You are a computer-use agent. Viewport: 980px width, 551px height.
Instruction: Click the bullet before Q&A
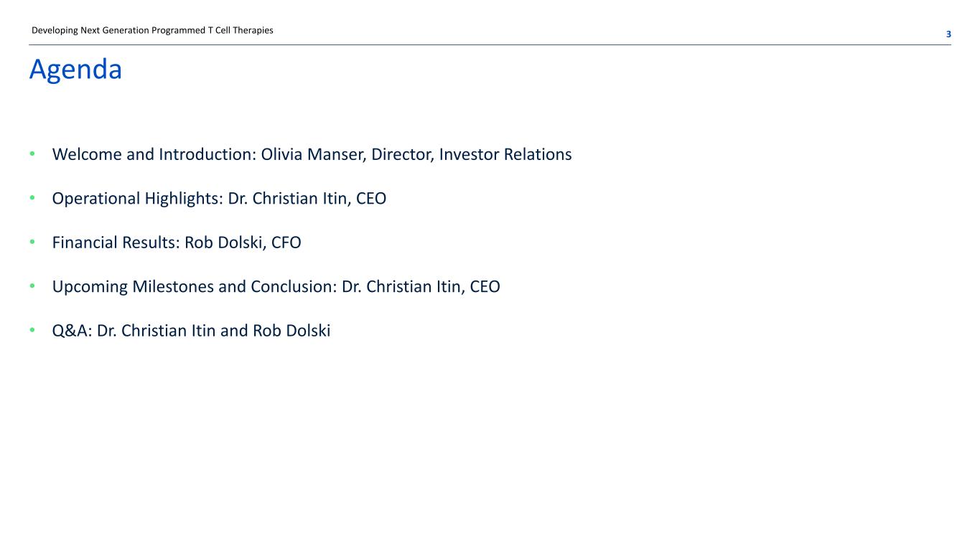point(32,331)
